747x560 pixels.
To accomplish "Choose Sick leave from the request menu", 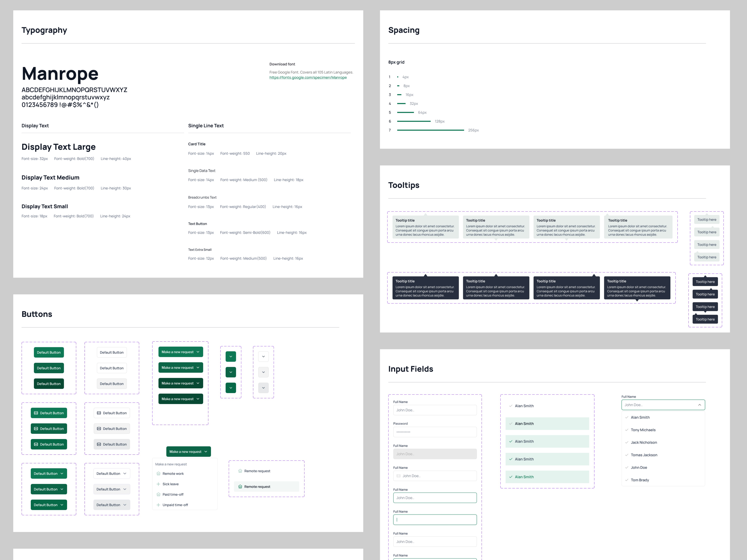I will pos(170,484).
